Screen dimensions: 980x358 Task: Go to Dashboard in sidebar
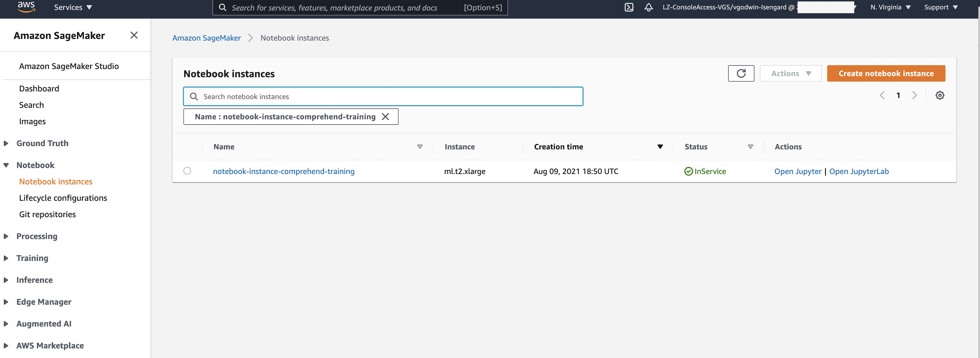(x=39, y=89)
